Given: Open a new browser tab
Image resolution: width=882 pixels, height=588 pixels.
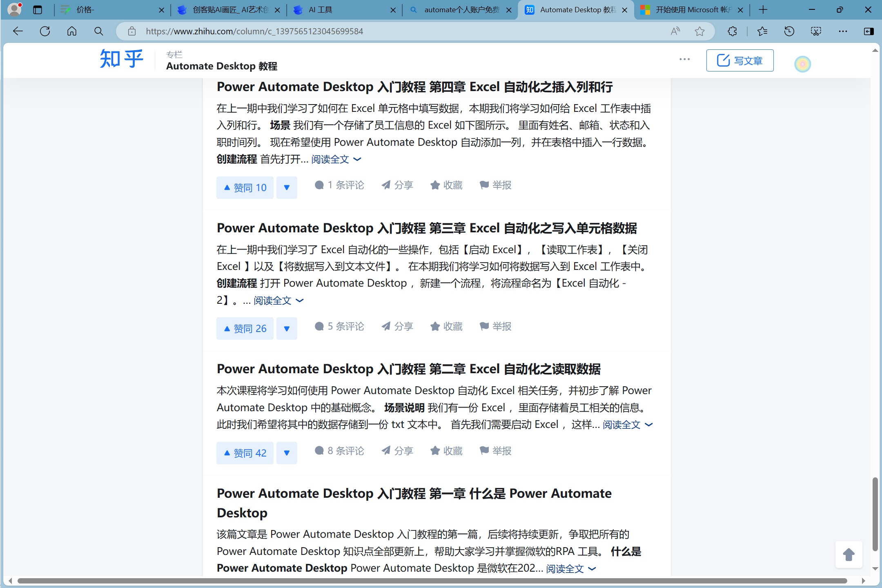Looking at the screenshot, I should [763, 10].
